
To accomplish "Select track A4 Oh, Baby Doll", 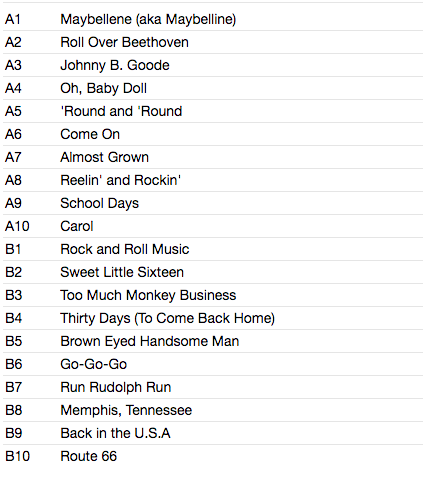I will tap(103, 89).
